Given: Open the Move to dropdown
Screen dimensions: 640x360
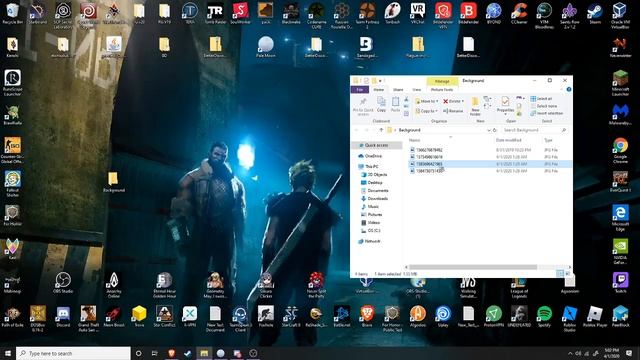Looking at the screenshot, I should 427,101.
